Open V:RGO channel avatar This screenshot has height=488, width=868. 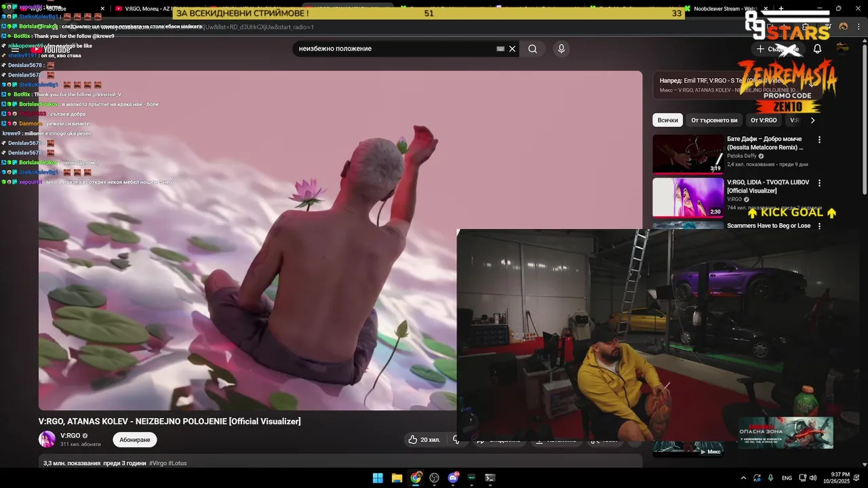pyautogui.click(x=47, y=439)
